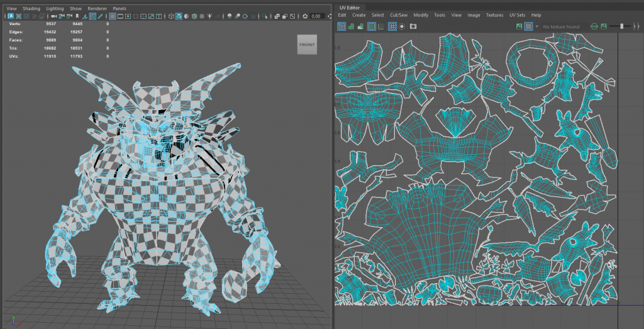Viewport: 644px width, 329px height.
Task: Toggle the viewport Grid display icon
Action: 113,16
